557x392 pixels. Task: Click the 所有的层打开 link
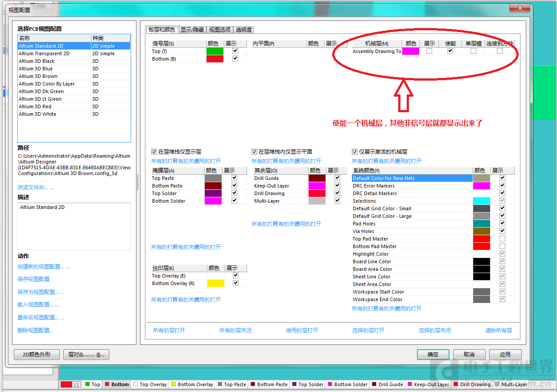[169, 331]
